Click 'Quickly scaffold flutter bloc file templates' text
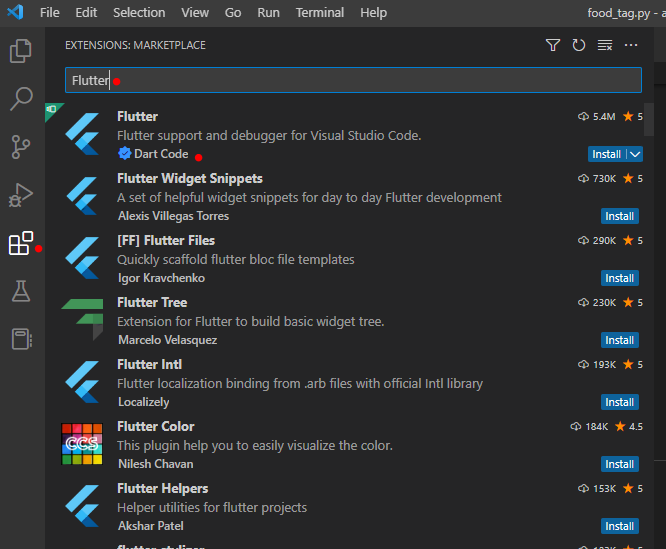This screenshot has width=666, height=549. tap(236, 259)
